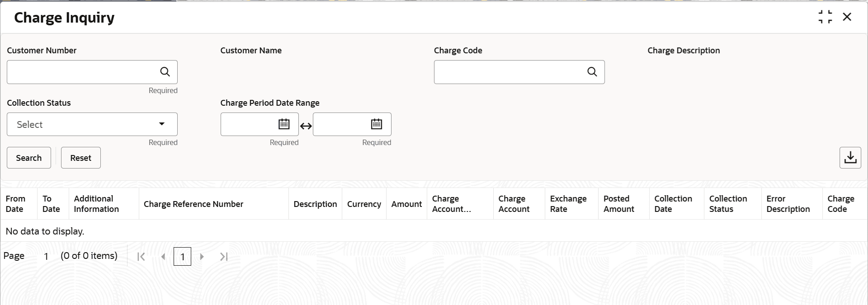The height and width of the screenshot is (305, 868).
Task: Download results using the export icon
Action: click(x=850, y=158)
